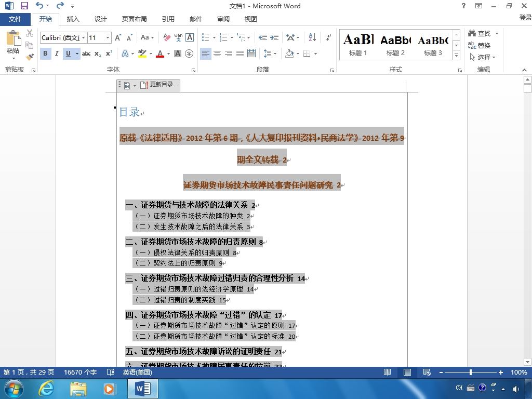Click the 查找 Find button
Viewport: 532px width, 399px height.
480,33
